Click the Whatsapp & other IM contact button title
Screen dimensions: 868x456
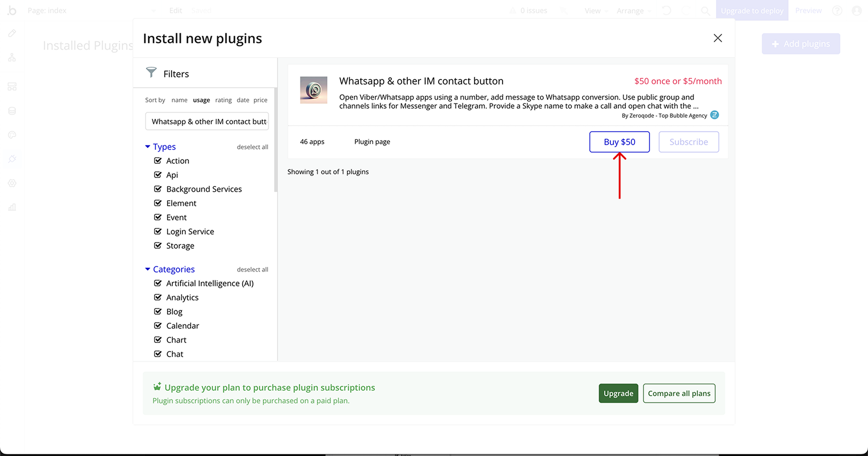point(421,81)
